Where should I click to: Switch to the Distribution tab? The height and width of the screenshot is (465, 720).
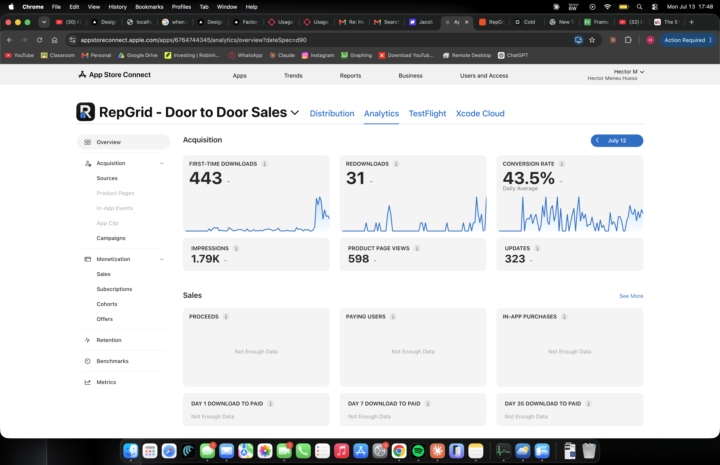[x=332, y=113]
